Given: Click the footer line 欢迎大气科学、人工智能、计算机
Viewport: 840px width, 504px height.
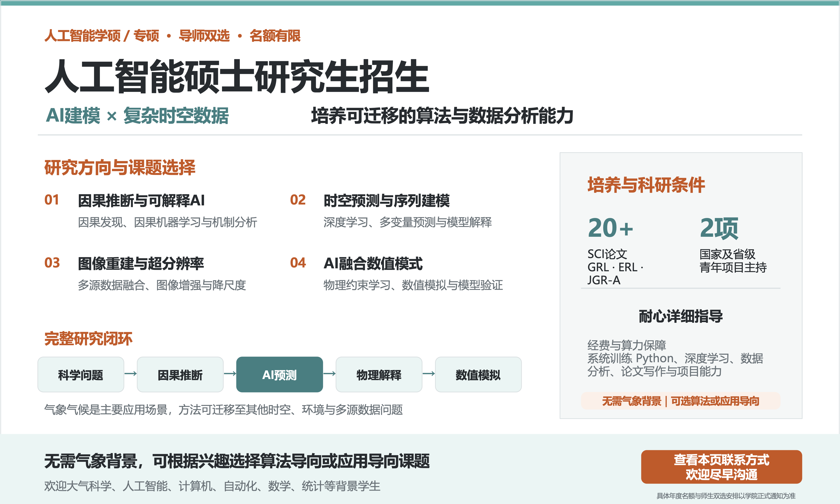Looking at the screenshot, I should point(212,486).
